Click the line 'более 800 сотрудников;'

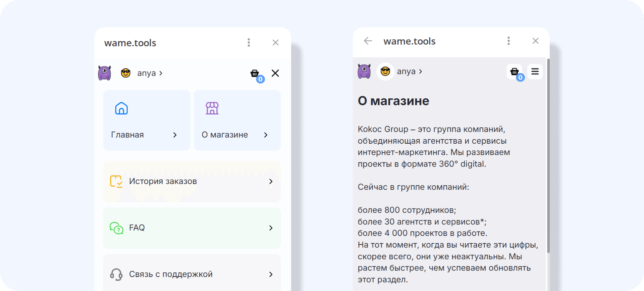click(407, 210)
